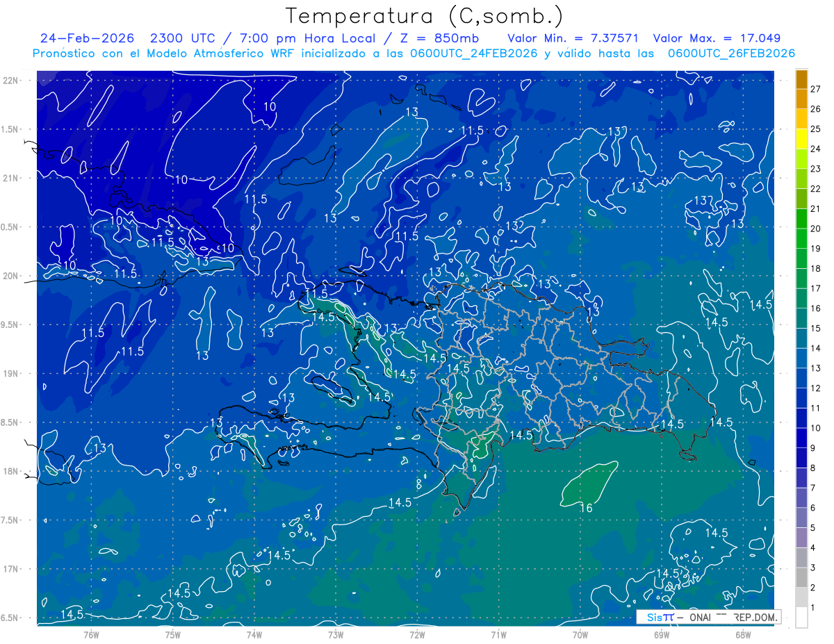The width and height of the screenshot is (834, 644).
Task: Pick the colorbar swatch between 19 and 20
Action: (x=801, y=238)
